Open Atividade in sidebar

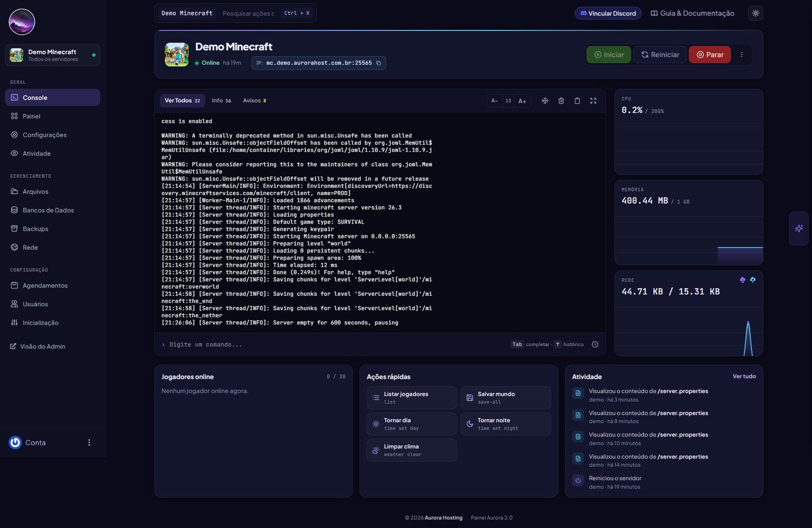point(53,153)
